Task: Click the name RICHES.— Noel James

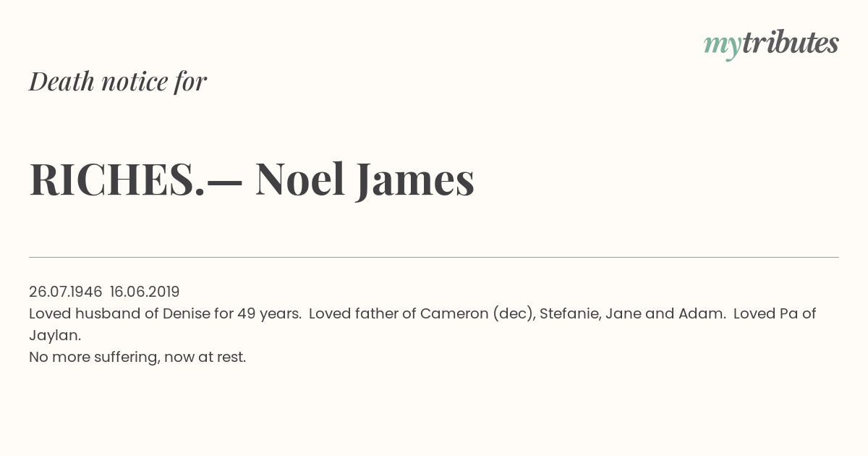Action: tap(252, 180)
